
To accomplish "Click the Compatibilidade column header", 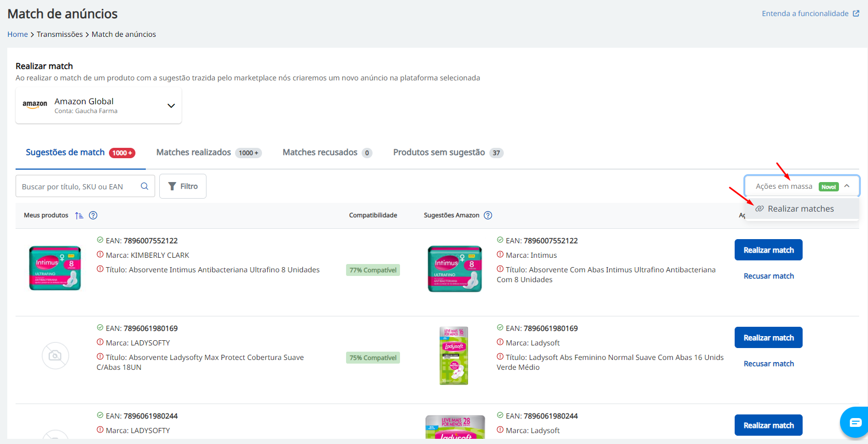I will 373,215.
